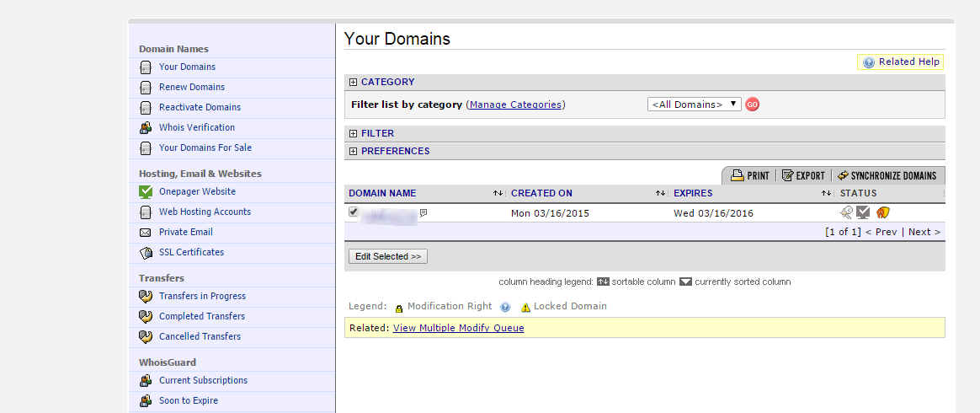Expand the PREFERENCES section
The width and height of the screenshot is (980, 413).
354,152
